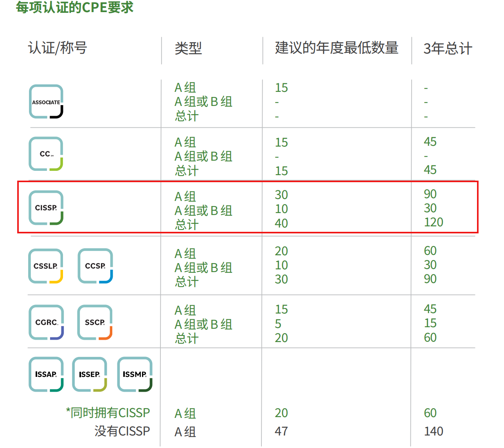Viewport: 504px width, 448px height.
Task: Click the 每项认证的CPE要求 title
Action: click(74, 8)
